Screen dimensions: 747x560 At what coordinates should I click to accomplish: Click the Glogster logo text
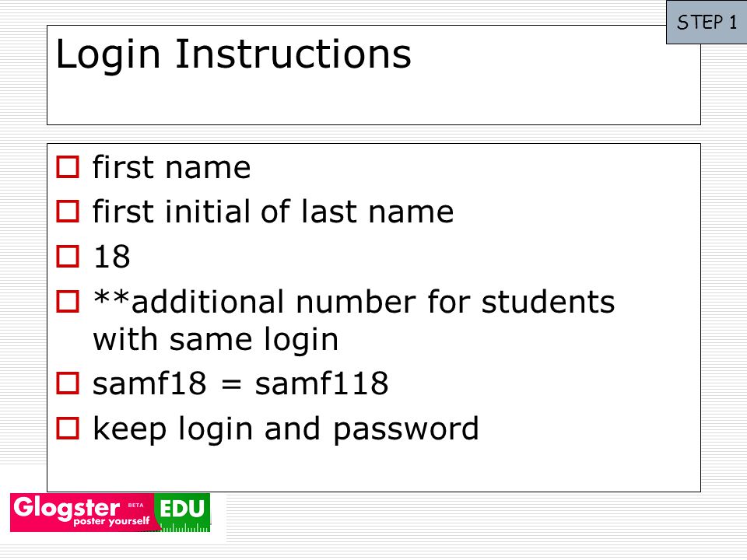pyautogui.click(x=66, y=509)
